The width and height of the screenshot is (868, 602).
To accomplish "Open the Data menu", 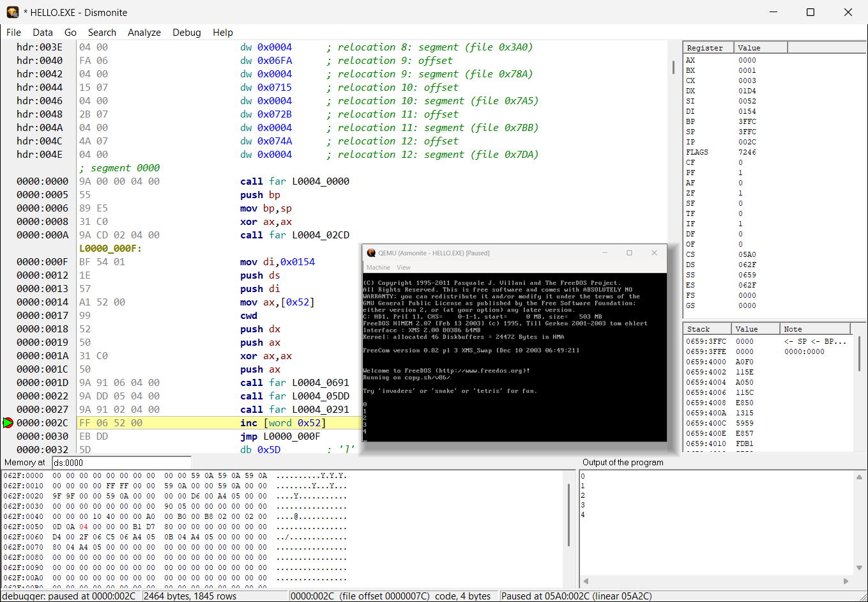I will (43, 33).
